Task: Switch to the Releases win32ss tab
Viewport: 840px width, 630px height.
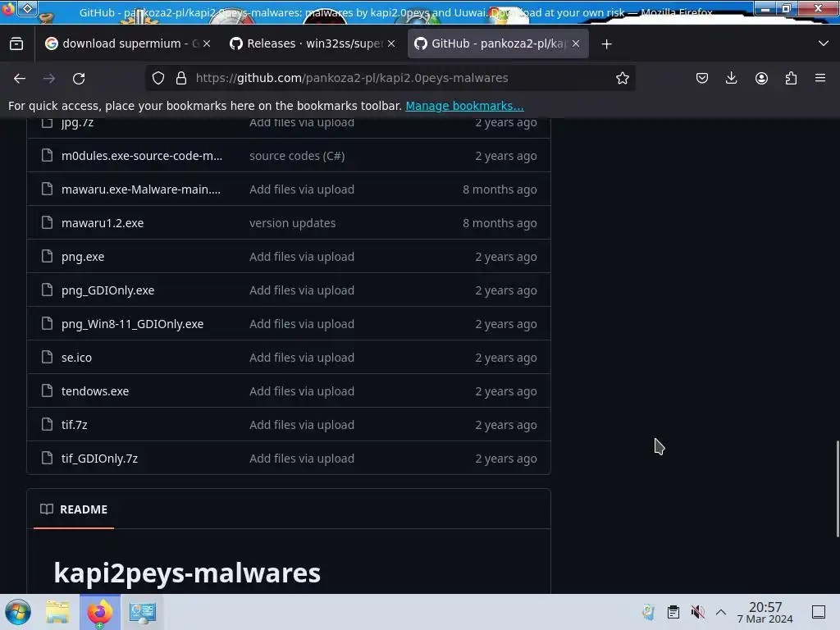Action: point(313,43)
